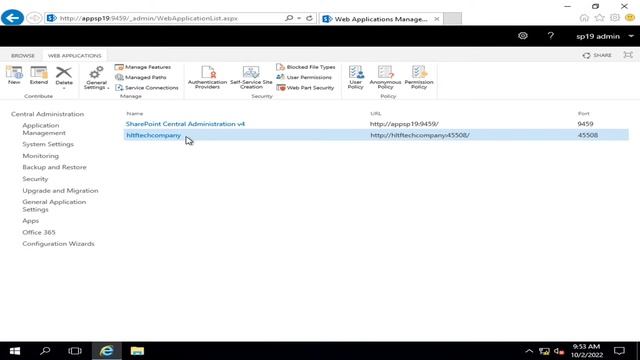The width and height of the screenshot is (640, 360).
Task: Click the address bar search icon
Action: click(289, 18)
